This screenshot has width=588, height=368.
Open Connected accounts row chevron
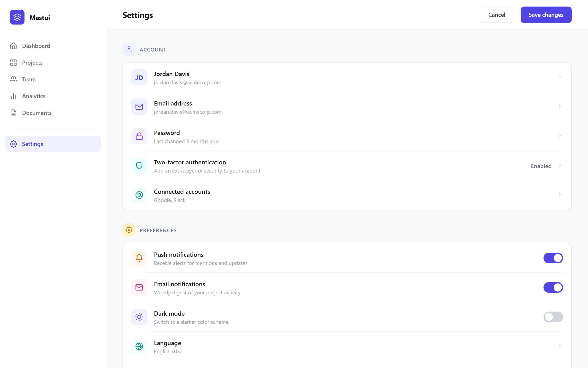point(560,195)
